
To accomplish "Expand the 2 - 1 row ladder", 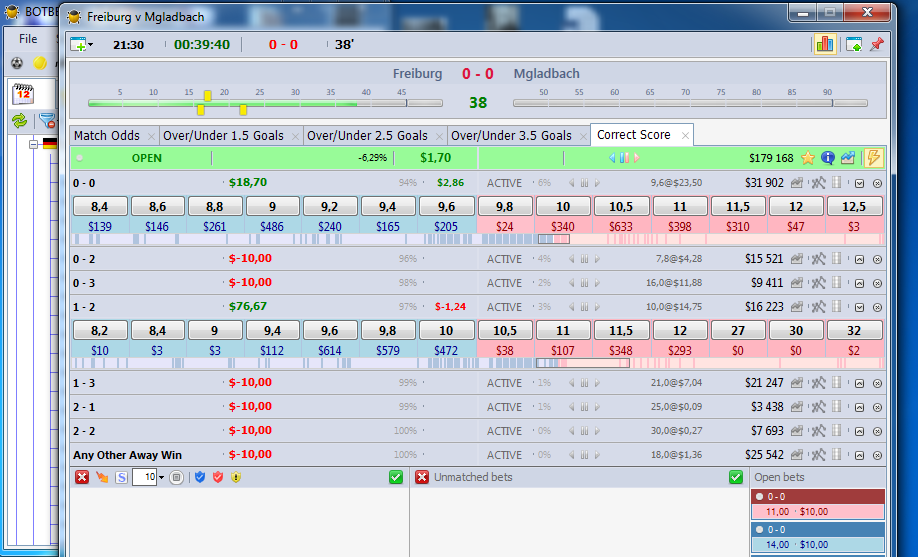I will click(x=859, y=407).
